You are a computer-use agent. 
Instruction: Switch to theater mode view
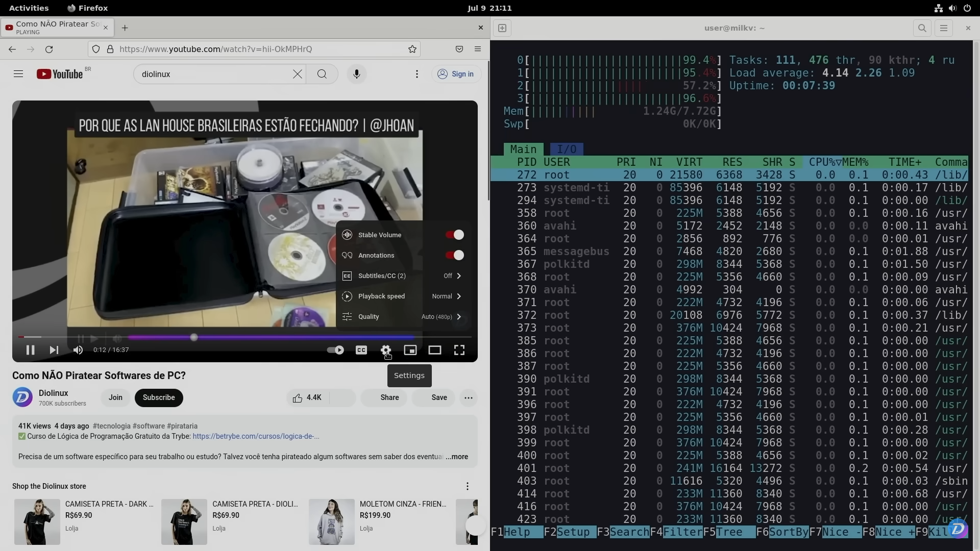click(434, 350)
